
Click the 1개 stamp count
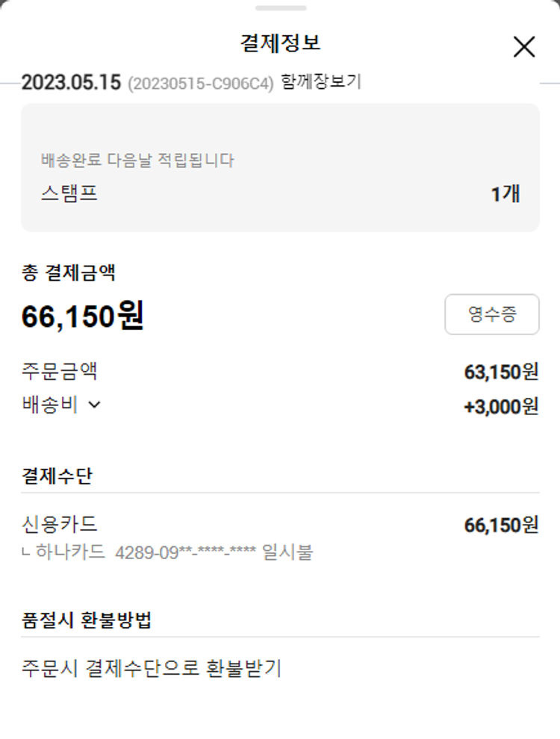(505, 194)
